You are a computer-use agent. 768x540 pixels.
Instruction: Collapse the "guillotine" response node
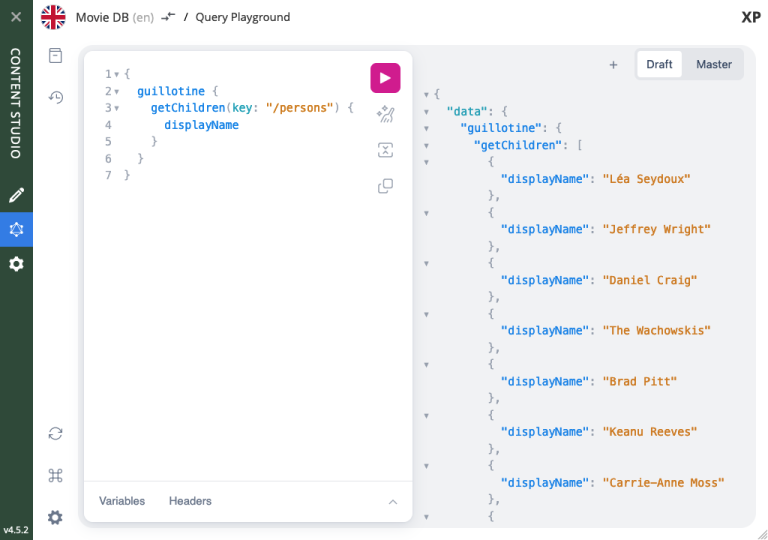[426, 129]
